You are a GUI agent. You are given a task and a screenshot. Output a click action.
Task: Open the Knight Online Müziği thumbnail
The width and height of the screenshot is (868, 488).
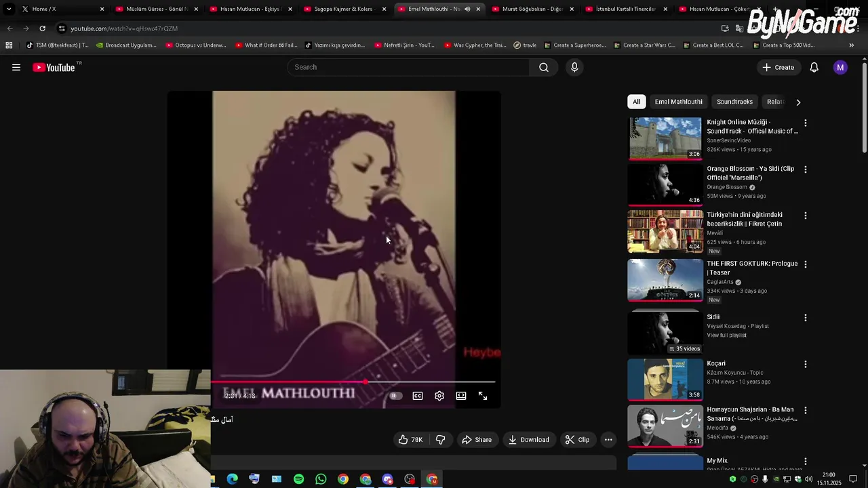(x=665, y=138)
